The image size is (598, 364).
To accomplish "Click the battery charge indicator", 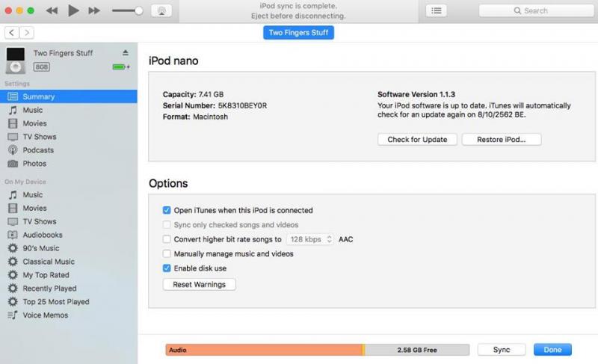I will (121, 67).
